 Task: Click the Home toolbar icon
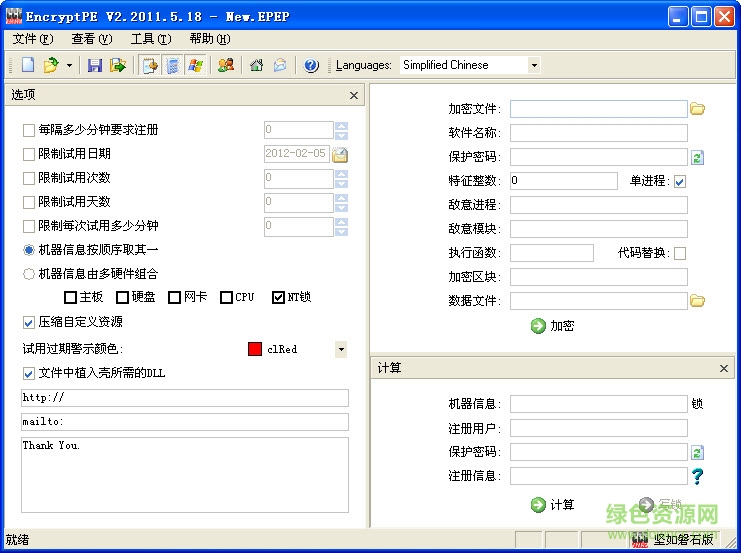coord(257,65)
